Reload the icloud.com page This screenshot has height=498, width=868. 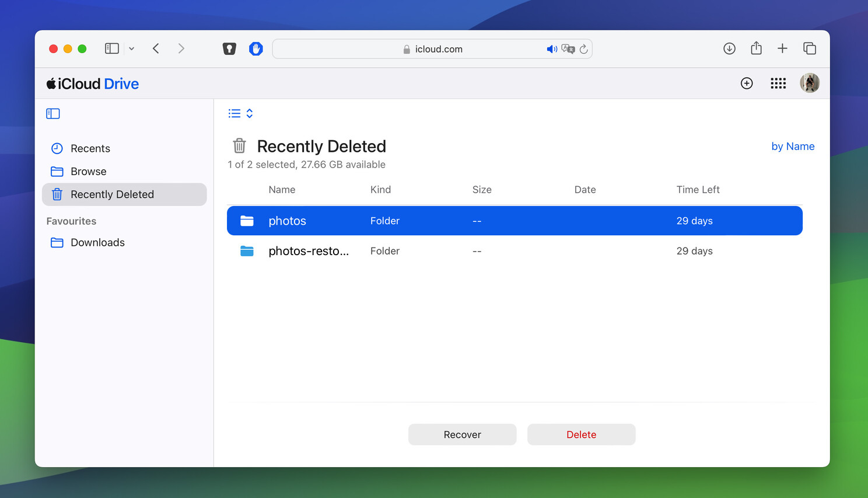tap(583, 49)
